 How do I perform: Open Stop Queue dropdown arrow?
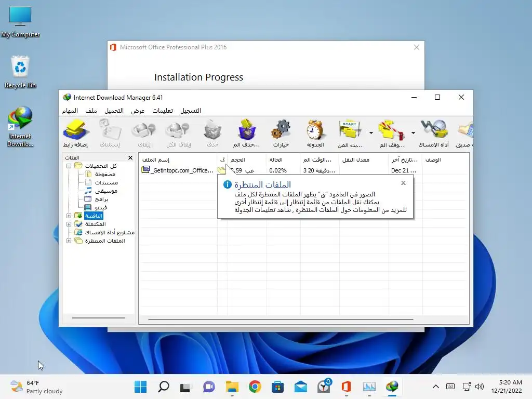(413, 133)
